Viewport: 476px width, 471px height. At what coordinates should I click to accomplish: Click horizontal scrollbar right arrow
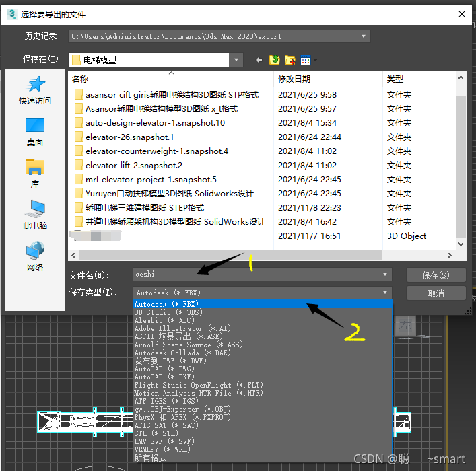450,256
